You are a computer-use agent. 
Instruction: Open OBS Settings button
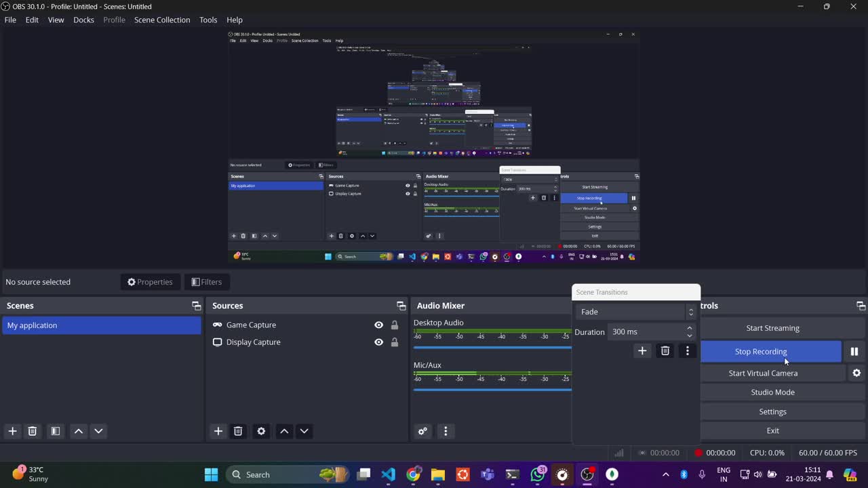coord(772,411)
